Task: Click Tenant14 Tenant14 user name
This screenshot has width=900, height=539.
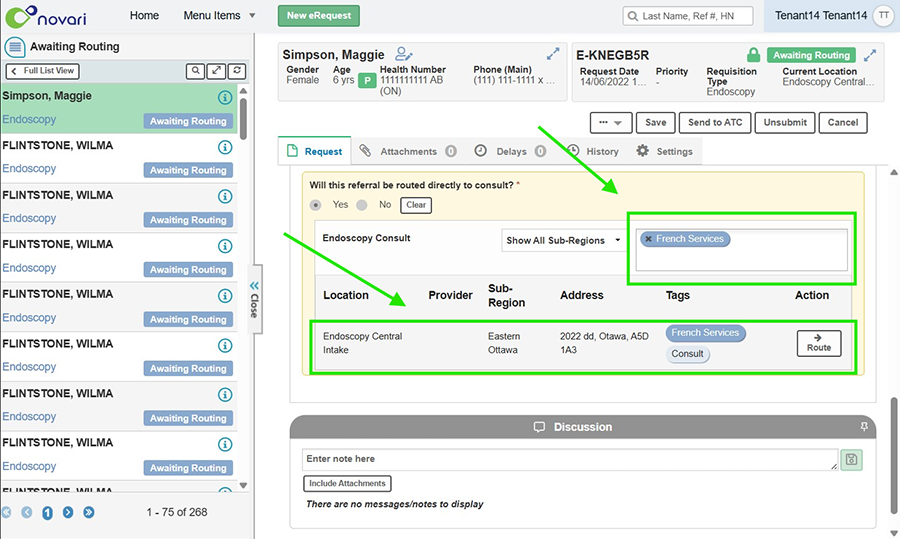Action: click(821, 15)
